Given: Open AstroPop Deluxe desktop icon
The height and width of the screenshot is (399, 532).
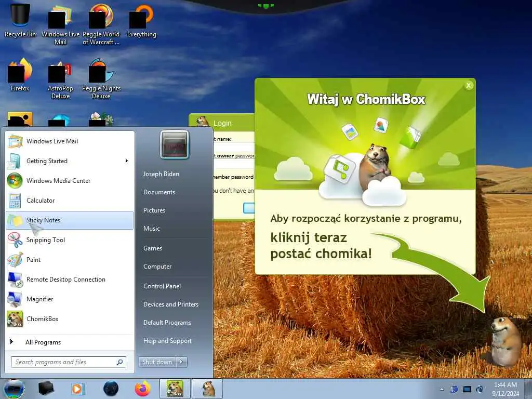Looking at the screenshot, I should pos(60,79).
